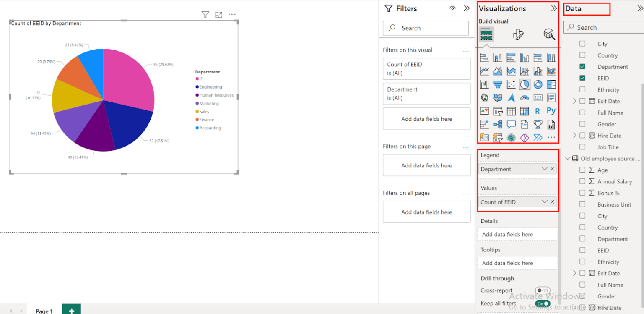Turn on the Cross-report toggle
644x314 pixels.
(x=543, y=290)
